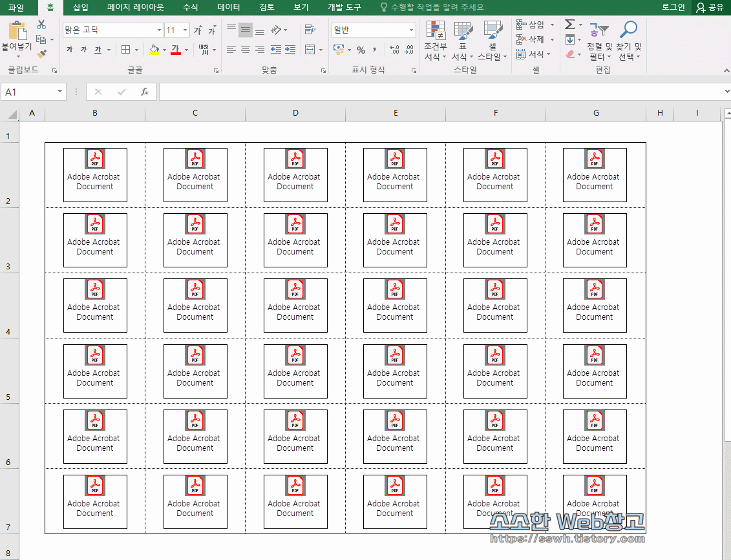Image resolution: width=731 pixels, height=560 pixels.
Task: Switch to the 개발 도구 tab
Action: click(344, 8)
